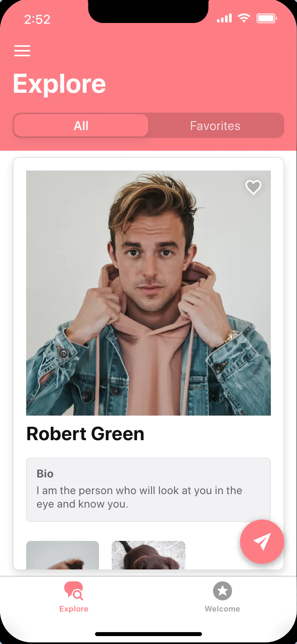The width and height of the screenshot is (297, 644).
Task: Tap the Welcome tab label
Action: 223,609
